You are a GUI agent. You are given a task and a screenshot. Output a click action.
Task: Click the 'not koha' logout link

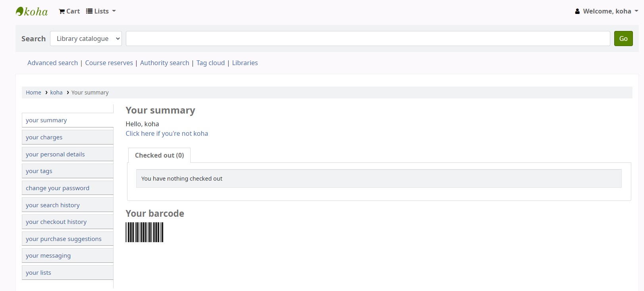(167, 133)
